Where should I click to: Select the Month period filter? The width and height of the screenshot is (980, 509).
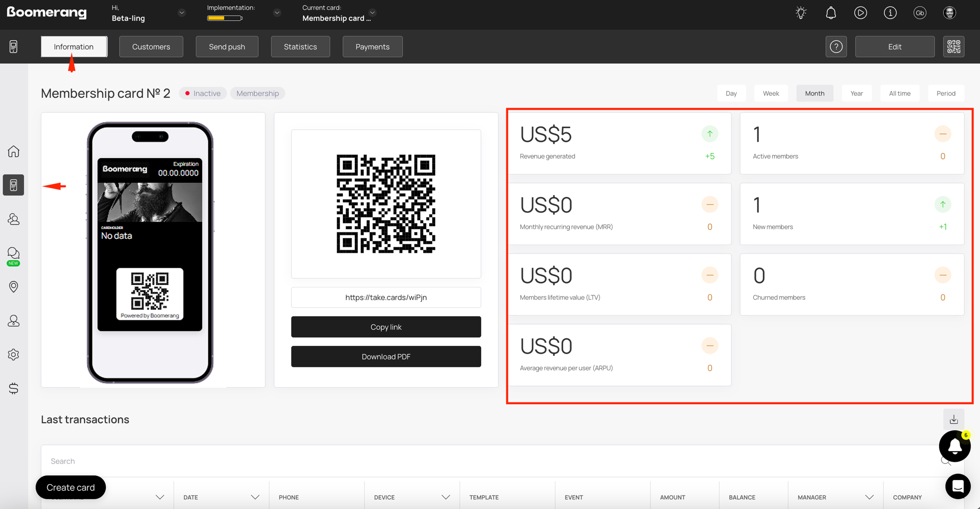[x=815, y=93]
